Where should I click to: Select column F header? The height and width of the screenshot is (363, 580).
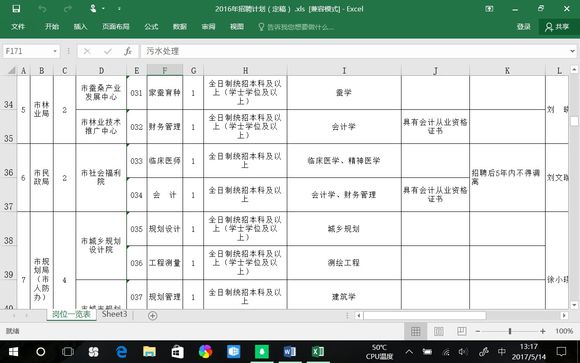165,70
